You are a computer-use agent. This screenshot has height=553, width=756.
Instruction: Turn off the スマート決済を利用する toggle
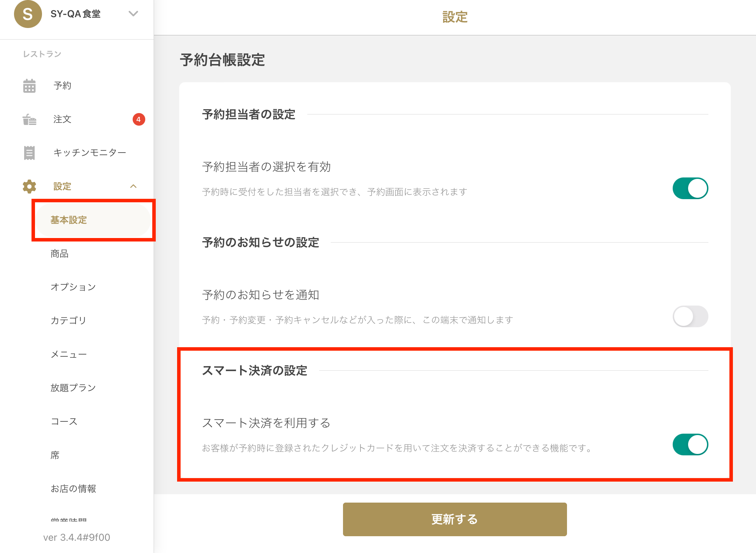690,444
